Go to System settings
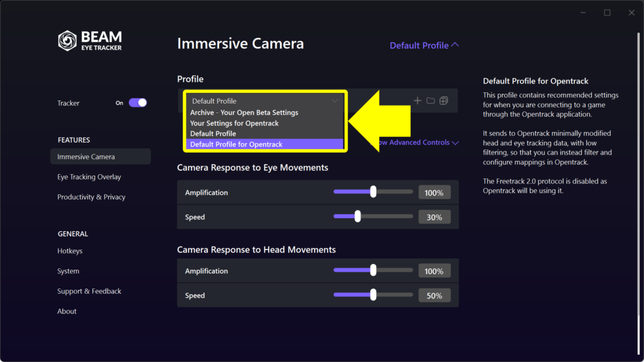Image resolution: width=644 pixels, height=362 pixels. click(68, 271)
